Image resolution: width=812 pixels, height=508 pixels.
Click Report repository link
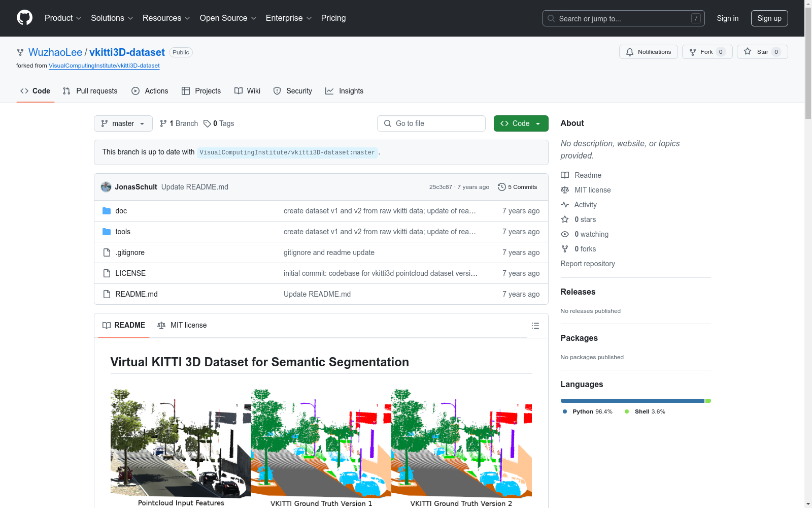[x=588, y=264]
